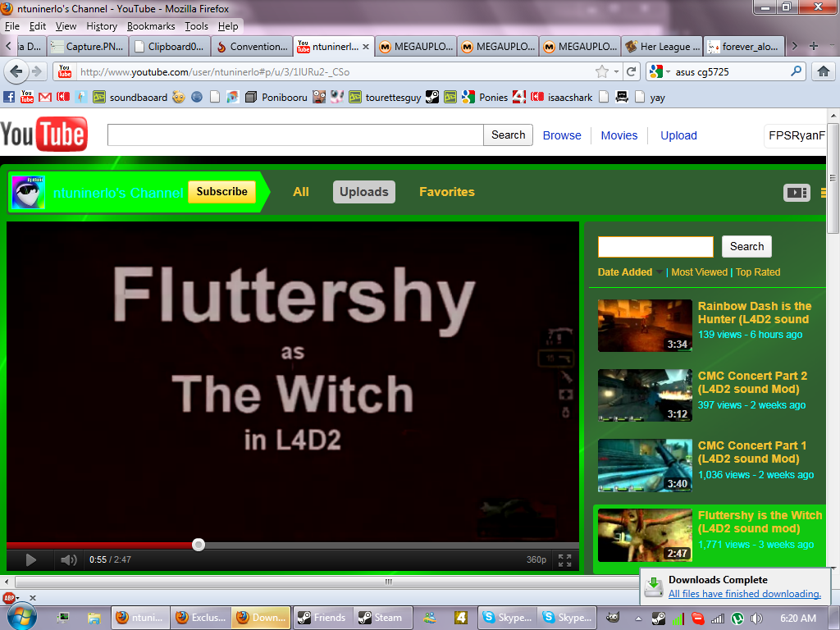The height and width of the screenshot is (630, 840).
Task: Open the Help menu
Action: click(228, 26)
